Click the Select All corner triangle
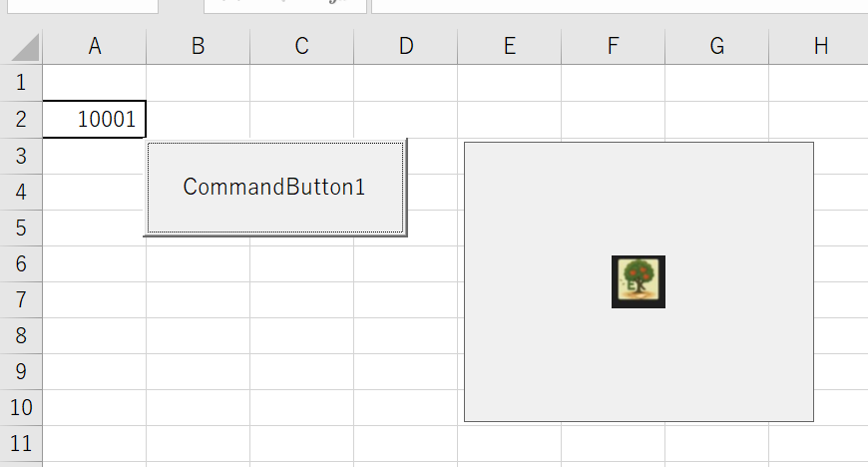868x467 pixels. tap(23, 46)
